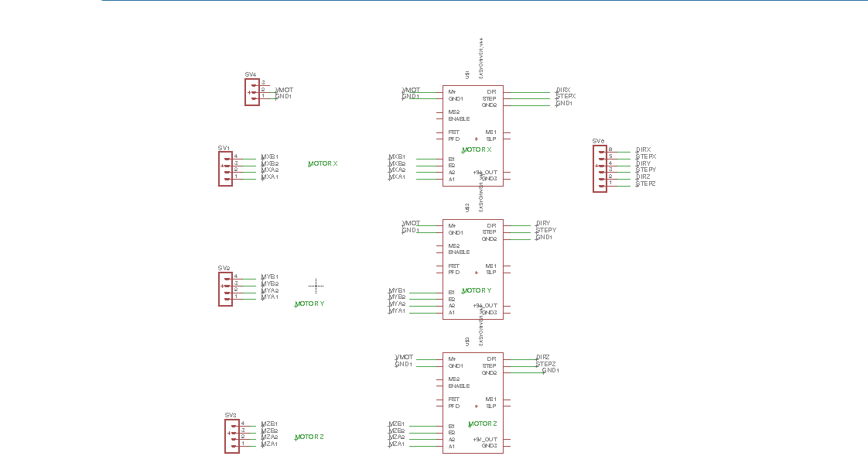Viewport: 868px width, 463px height.
Task: Pick the MXA1 net label on connector SV1
Action: coord(270,177)
